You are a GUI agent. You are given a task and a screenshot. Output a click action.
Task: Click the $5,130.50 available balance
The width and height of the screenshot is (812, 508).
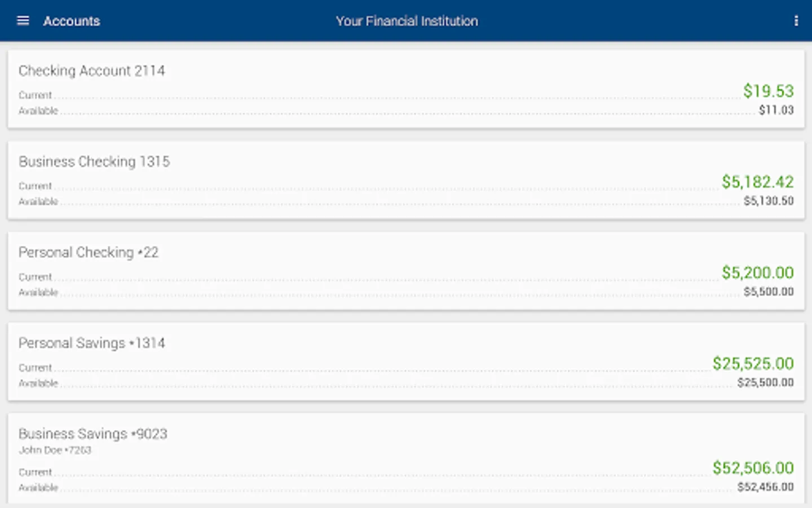(768, 201)
